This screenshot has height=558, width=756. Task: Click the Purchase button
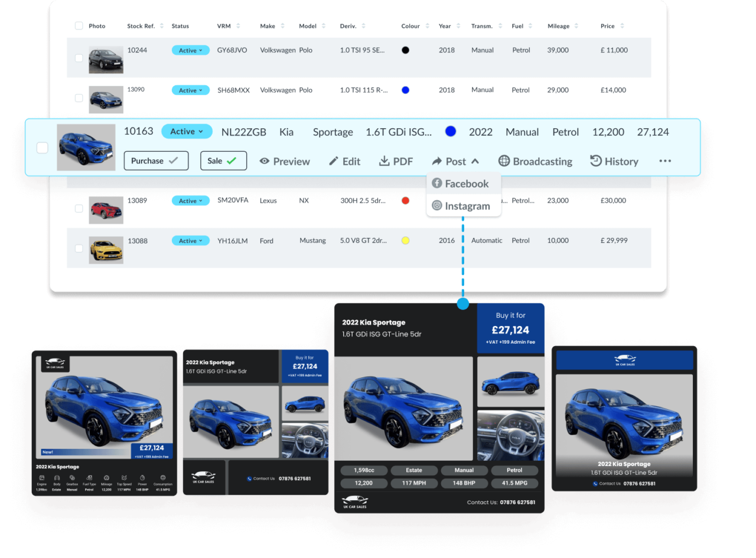[156, 161]
